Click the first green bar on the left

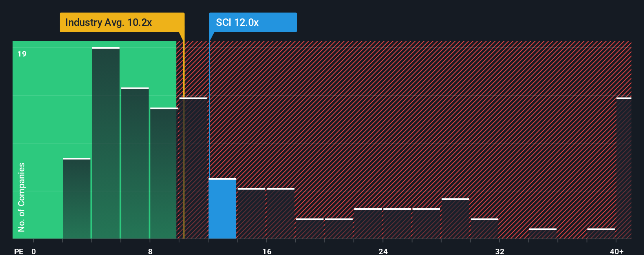(77, 198)
